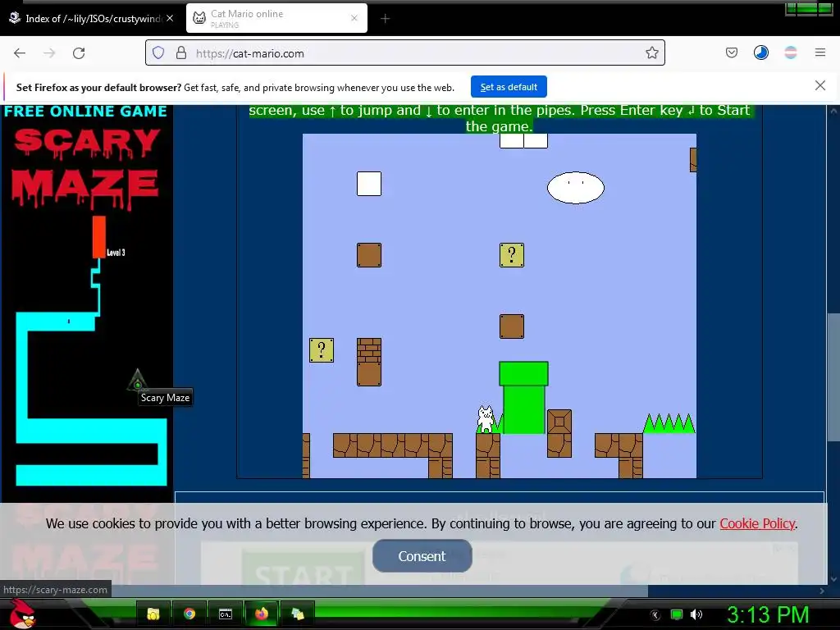Screen dimensions: 840x630
Task: Dismiss the default browser notification bar
Action: pos(819,85)
